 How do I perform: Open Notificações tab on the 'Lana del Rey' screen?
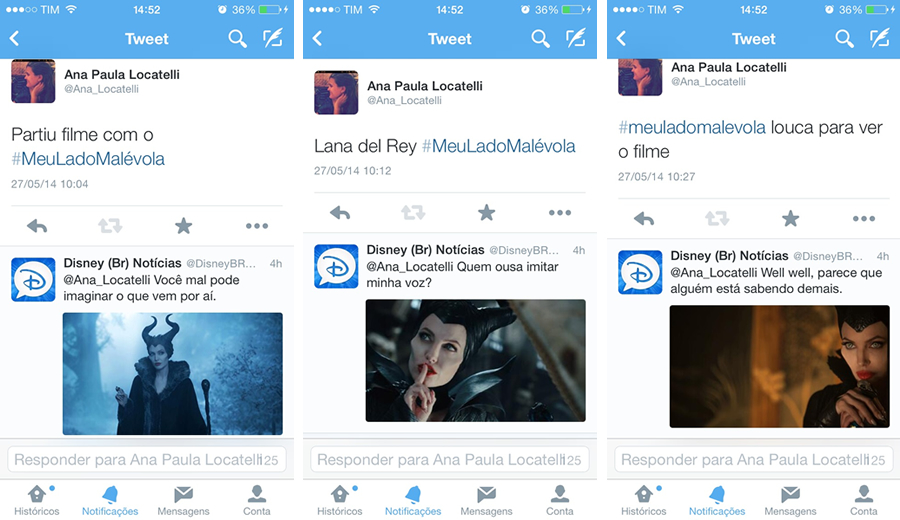click(x=413, y=500)
